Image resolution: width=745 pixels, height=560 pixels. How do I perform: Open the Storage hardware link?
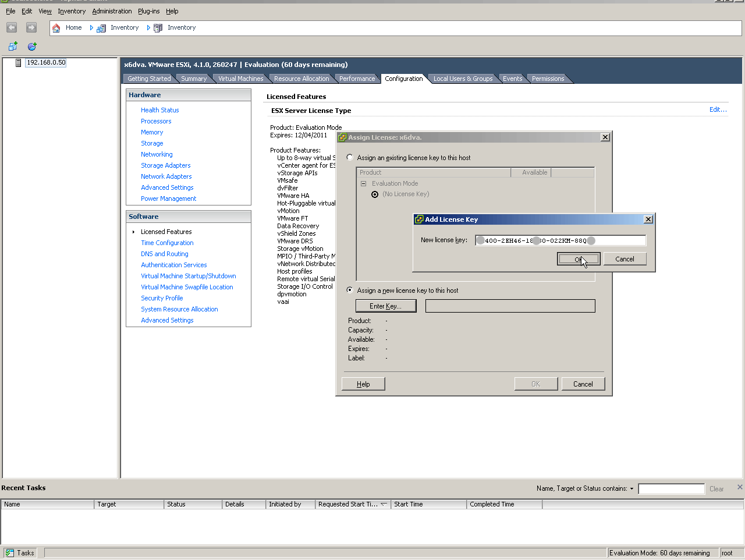[152, 143]
